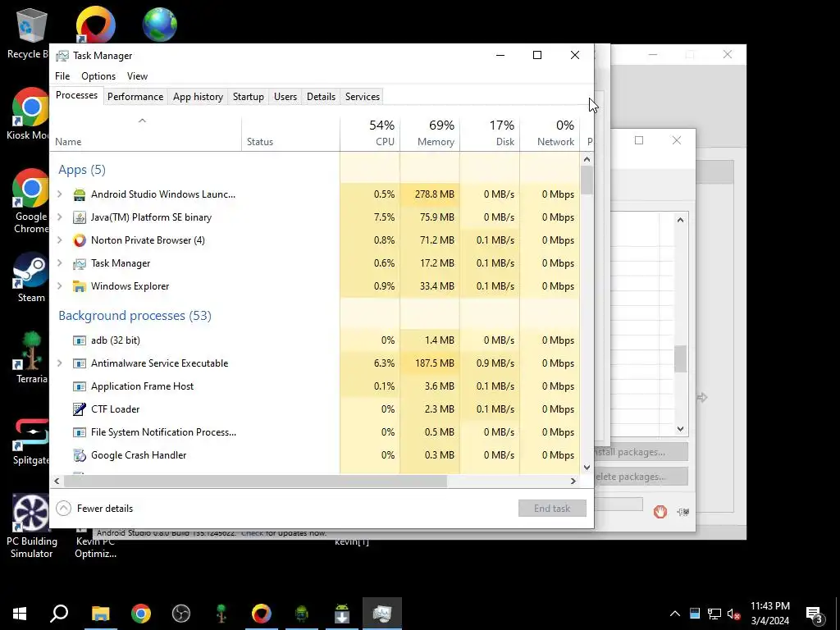Switch to the Services tab
The image size is (840, 630).
[x=362, y=97]
